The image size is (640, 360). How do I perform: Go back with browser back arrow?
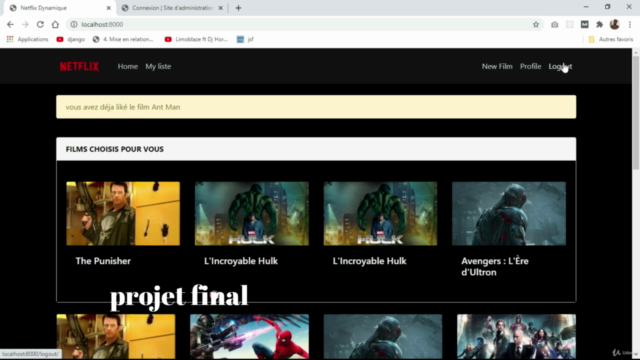tap(10, 24)
